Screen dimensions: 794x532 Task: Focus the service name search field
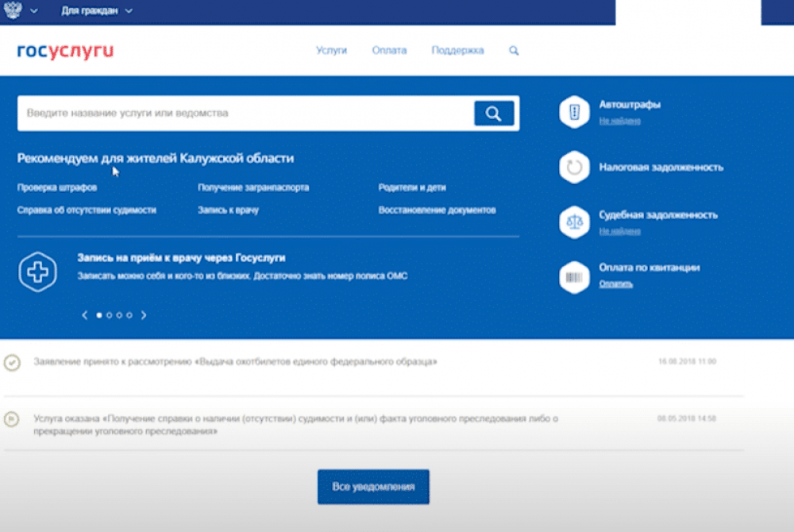(x=245, y=114)
